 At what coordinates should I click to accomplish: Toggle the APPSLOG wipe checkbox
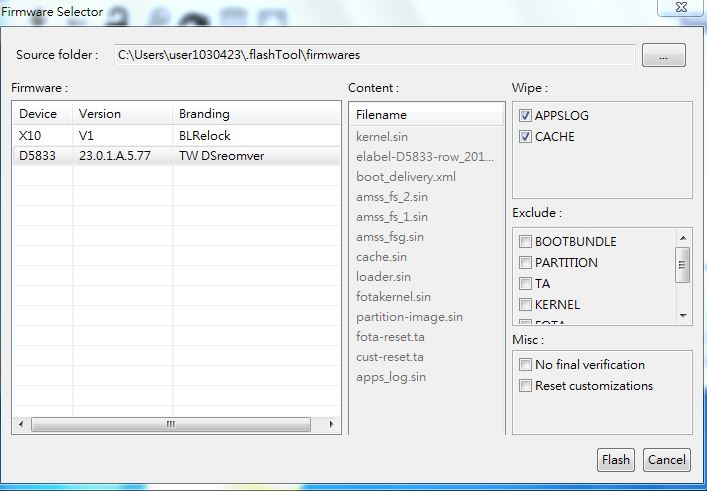(x=525, y=116)
